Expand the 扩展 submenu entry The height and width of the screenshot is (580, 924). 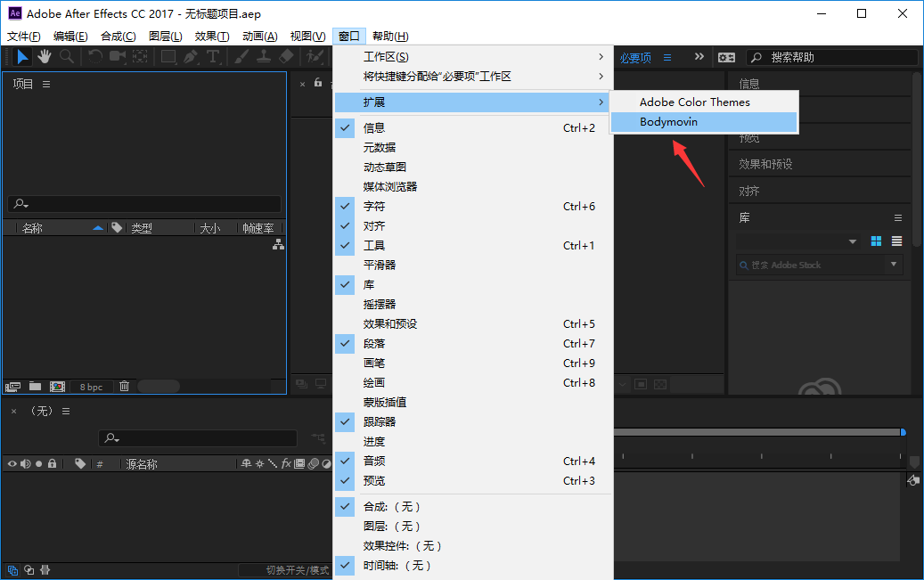473,102
